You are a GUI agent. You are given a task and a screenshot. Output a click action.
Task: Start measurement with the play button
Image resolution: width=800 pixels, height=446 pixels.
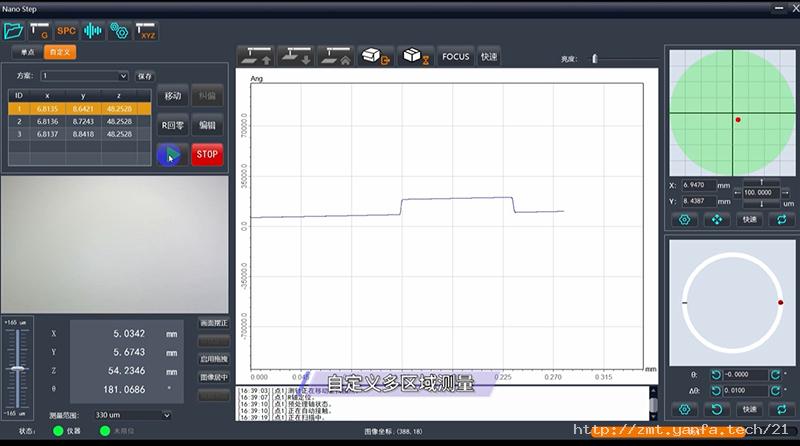[x=172, y=155]
